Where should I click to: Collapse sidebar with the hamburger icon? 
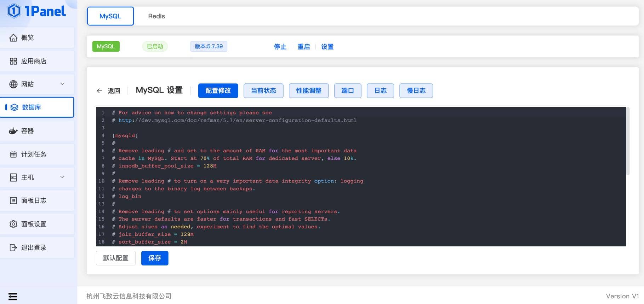(x=13, y=296)
